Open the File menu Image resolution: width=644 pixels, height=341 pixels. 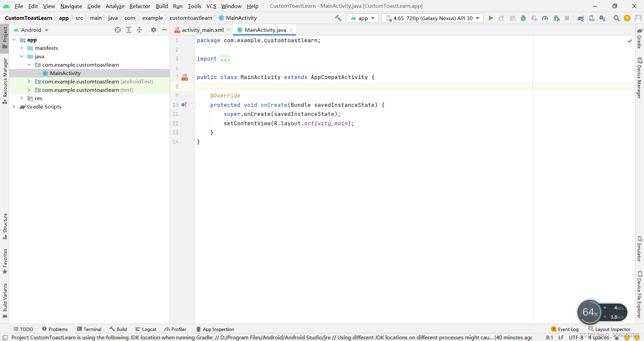pos(19,6)
